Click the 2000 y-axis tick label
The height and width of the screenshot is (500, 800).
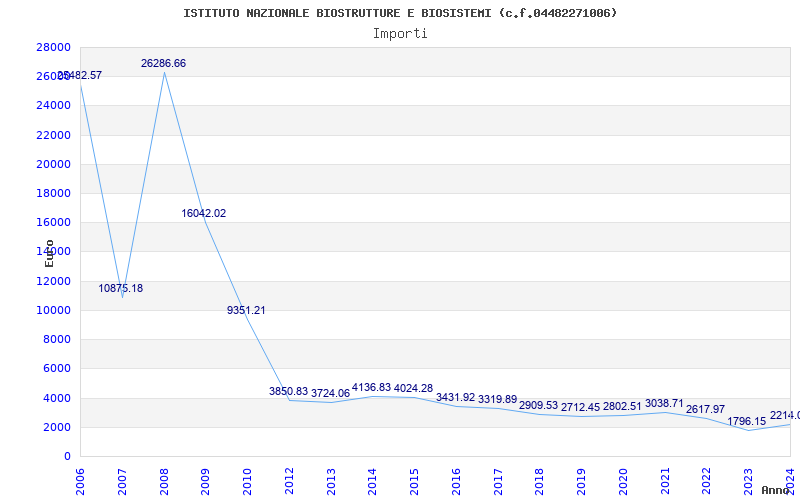[x=56, y=427]
